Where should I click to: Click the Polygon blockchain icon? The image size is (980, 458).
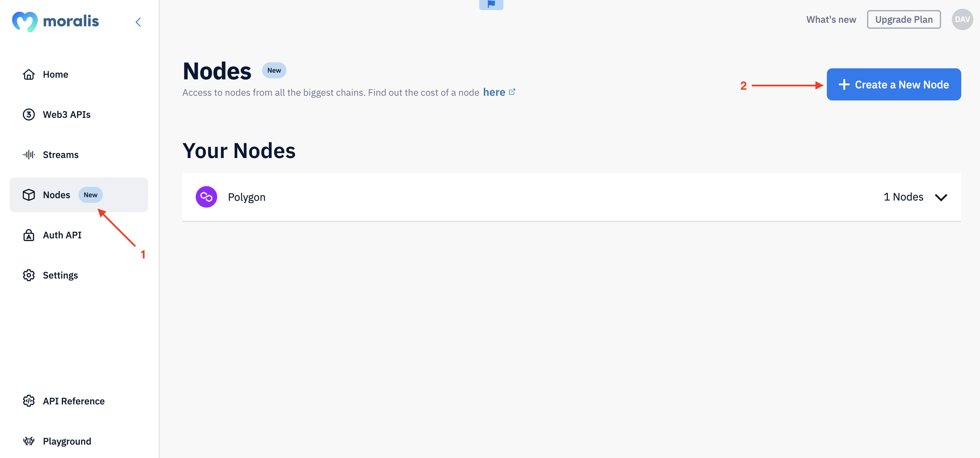pyautogui.click(x=206, y=197)
